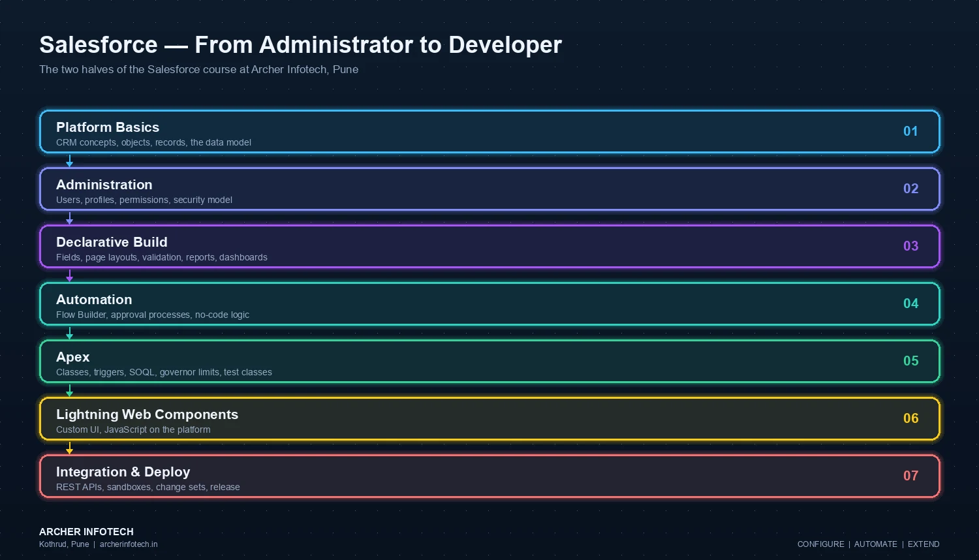Select "REST APIs, sandboxes, change sets, release"
The height and width of the screenshot is (560, 979).
click(x=148, y=487)
